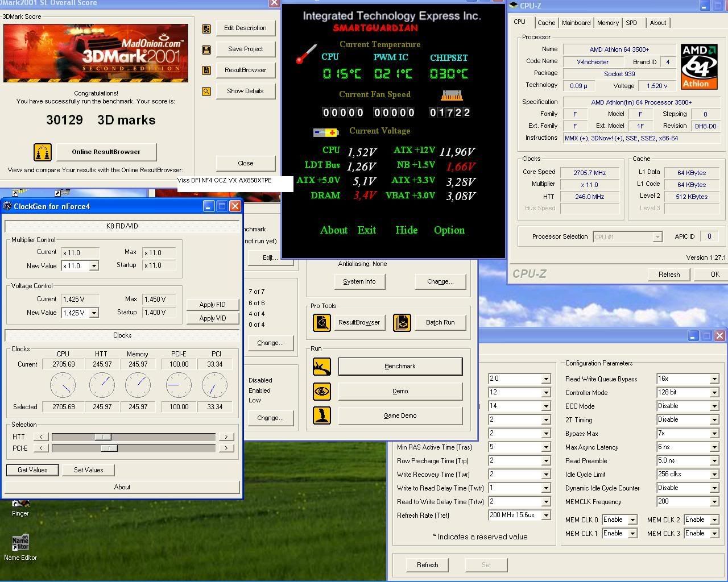Viewport: 728px width, 582px height.
Task: Click the Game Demo joystick icon
Action: (x=322, y=415)
